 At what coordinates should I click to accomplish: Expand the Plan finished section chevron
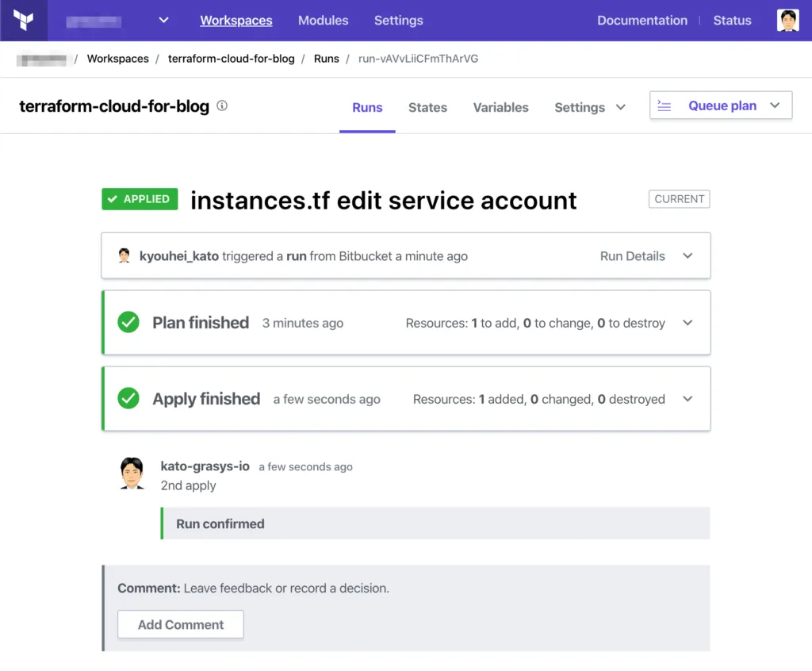688,323
